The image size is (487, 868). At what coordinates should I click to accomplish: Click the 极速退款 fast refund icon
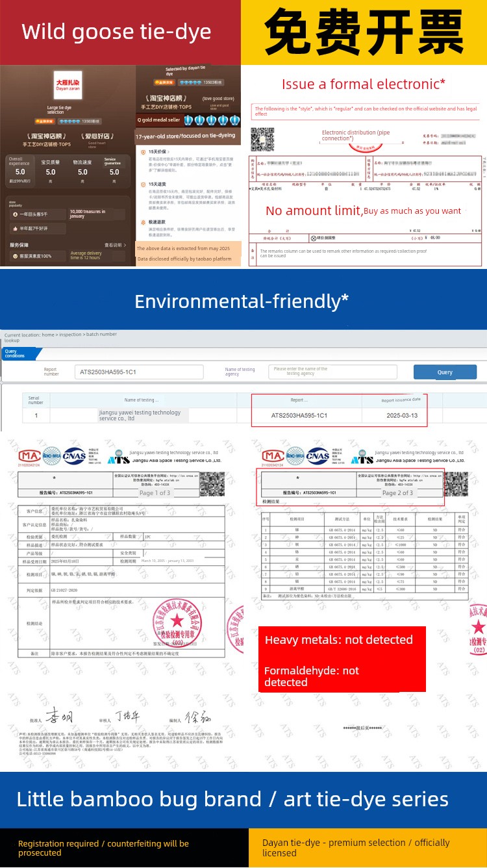click(143, 222)
